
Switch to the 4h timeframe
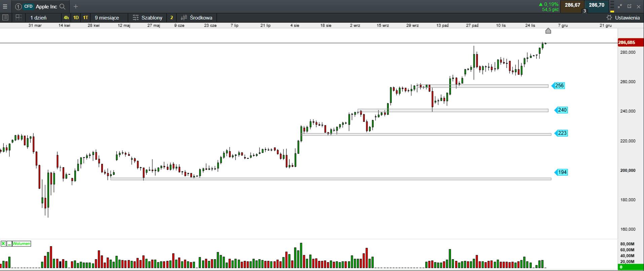pos(66,17)
